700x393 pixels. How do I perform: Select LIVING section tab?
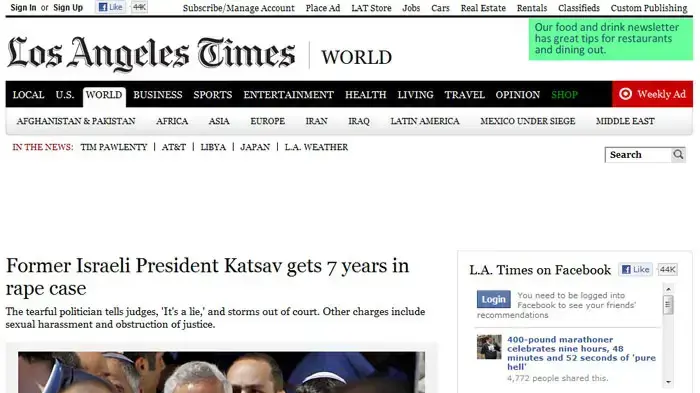(x=415, y=95)
